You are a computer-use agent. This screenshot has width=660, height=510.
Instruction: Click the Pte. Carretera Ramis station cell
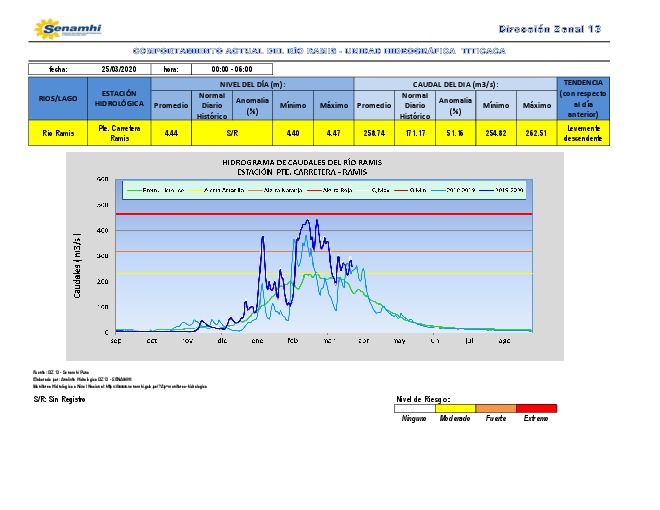[x=118, y=133]
